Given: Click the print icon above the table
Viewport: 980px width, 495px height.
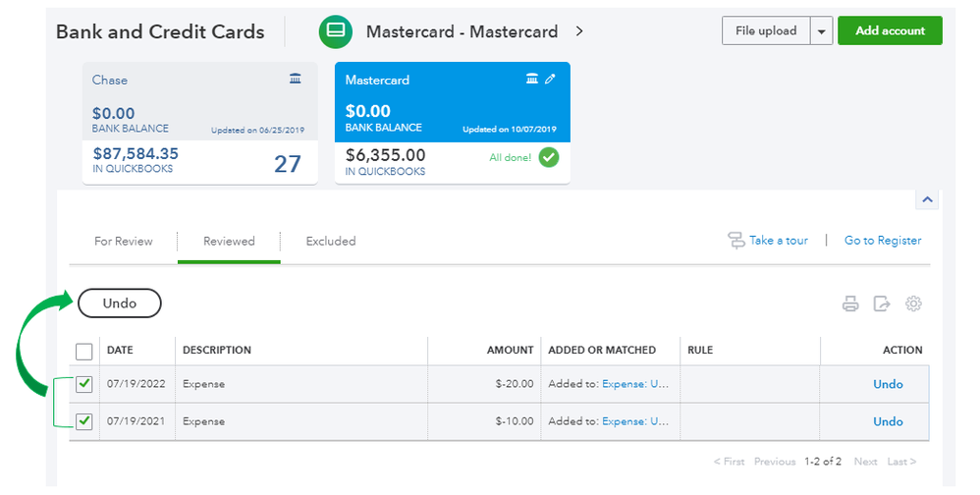Looking at the screenshot, I should coord(850,303).
